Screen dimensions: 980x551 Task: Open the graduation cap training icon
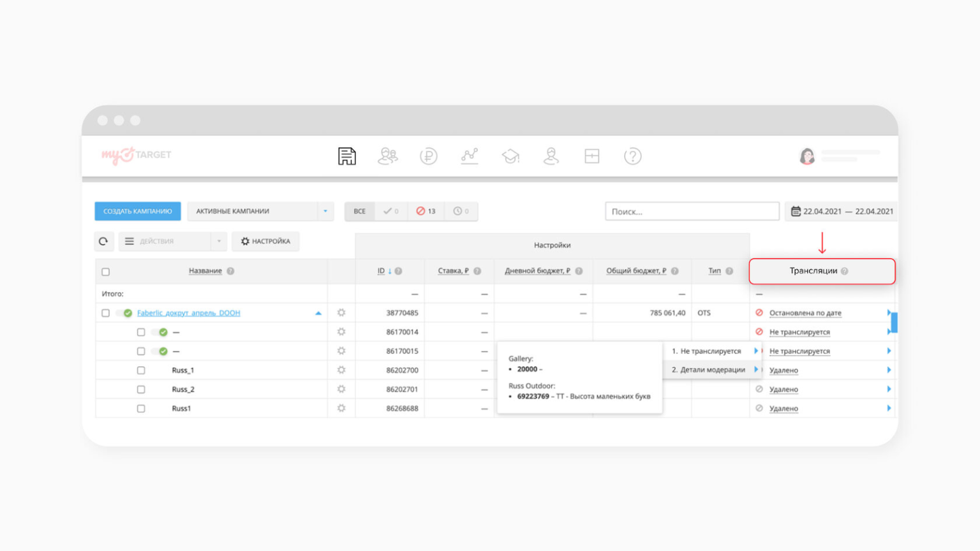tap(510, 156)
